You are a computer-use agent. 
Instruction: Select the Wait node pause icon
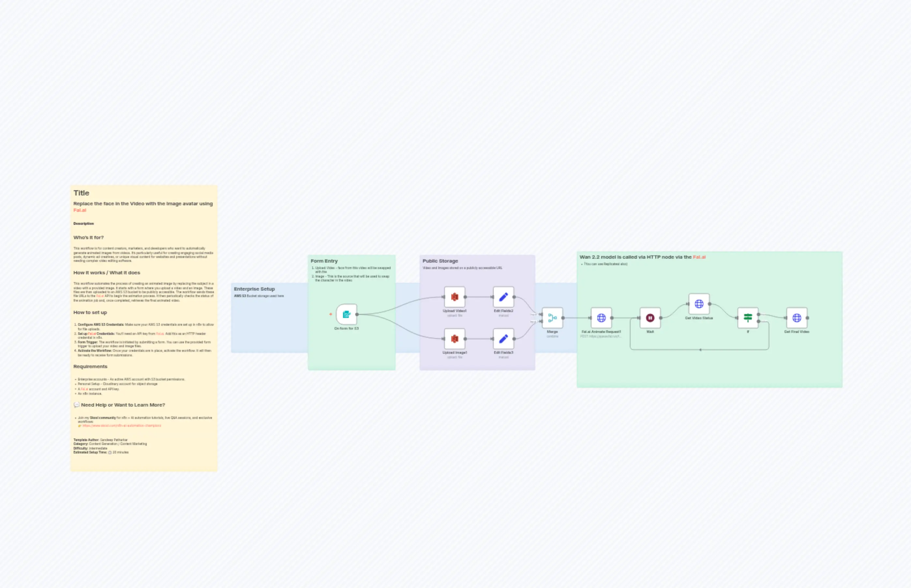click(x=650, y=318)
